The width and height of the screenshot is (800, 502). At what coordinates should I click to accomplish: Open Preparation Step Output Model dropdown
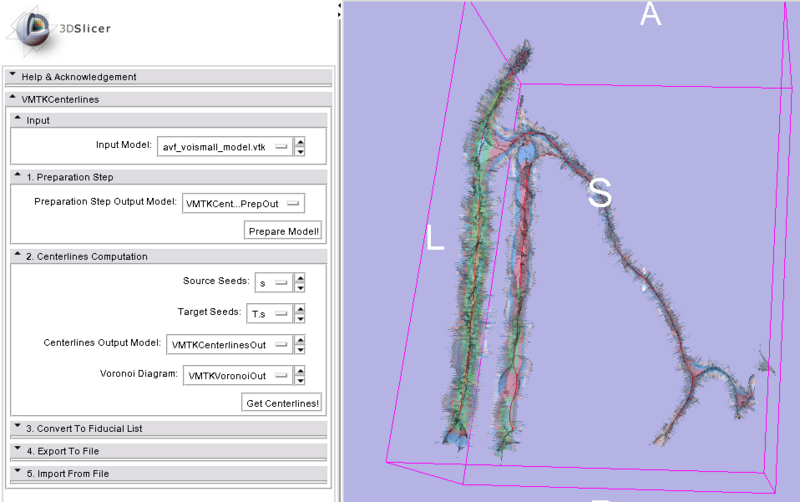pos(243,204)
